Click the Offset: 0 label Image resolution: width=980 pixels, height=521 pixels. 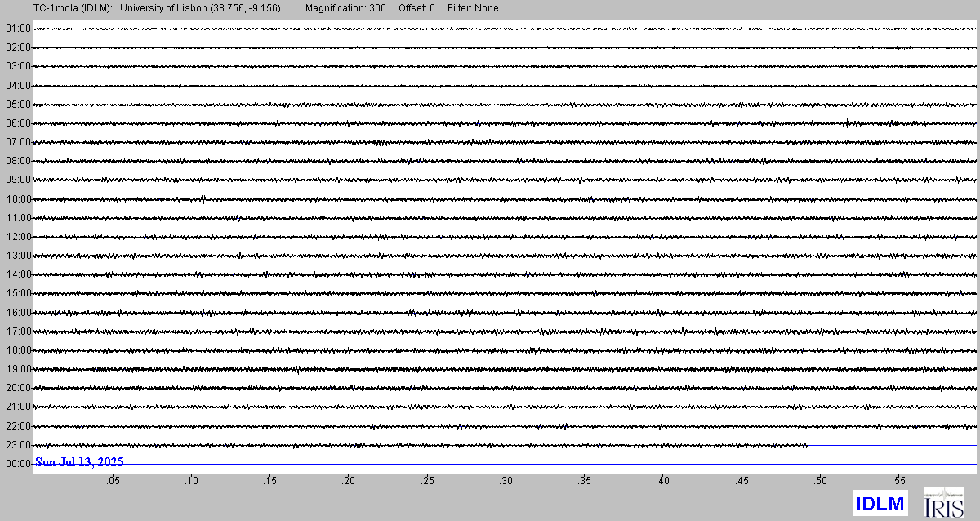(x=416, y=8)
